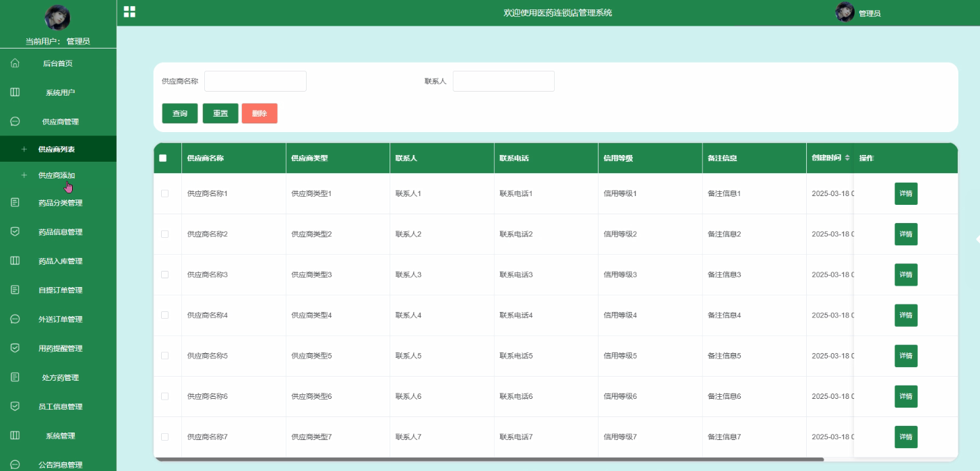Open 详情 for 供应商名称7
The image size is (980, 471).
point(906,437)
